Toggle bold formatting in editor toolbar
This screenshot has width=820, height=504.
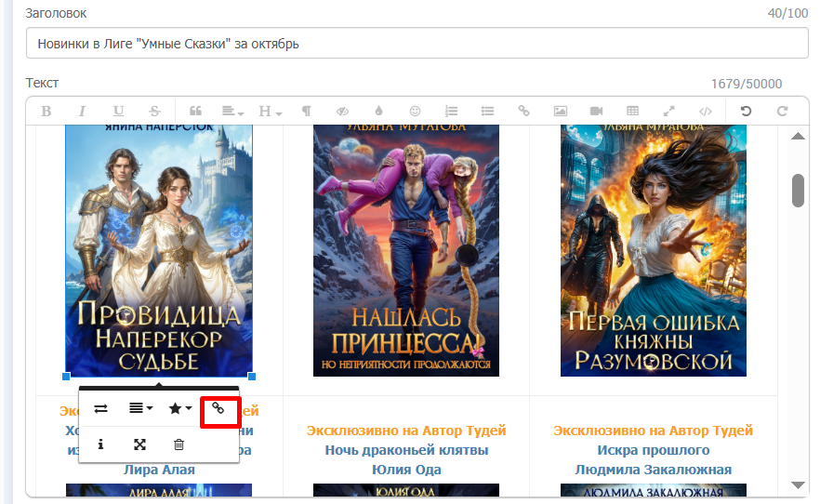pos(46,111)
